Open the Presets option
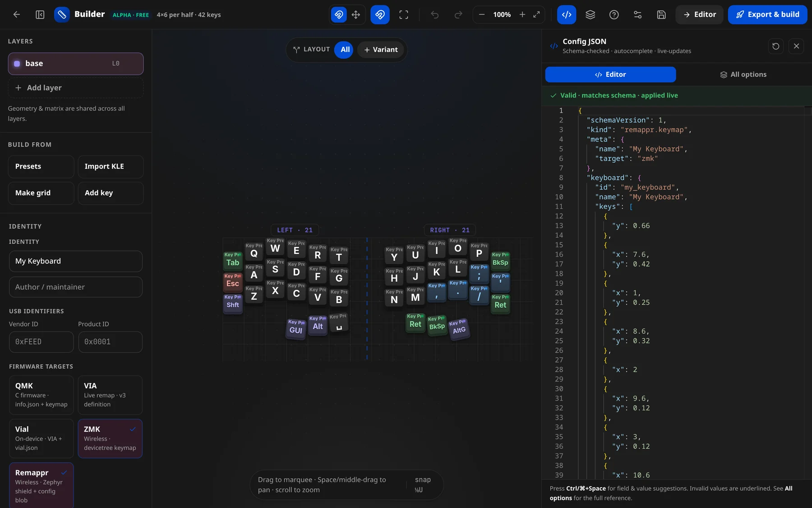This screenshot has height=508, width=812. [41, 167]
